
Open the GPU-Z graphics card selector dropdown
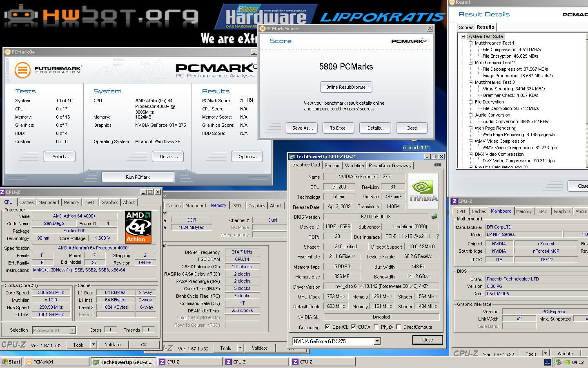point(377,341)
